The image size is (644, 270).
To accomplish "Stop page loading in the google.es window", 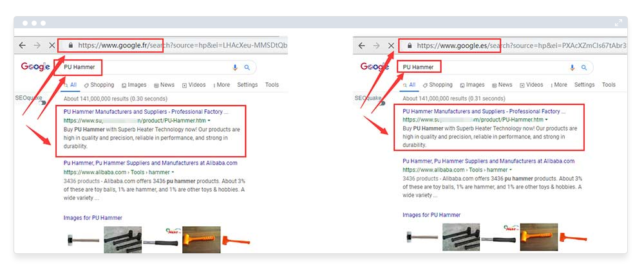I will 392,46.
